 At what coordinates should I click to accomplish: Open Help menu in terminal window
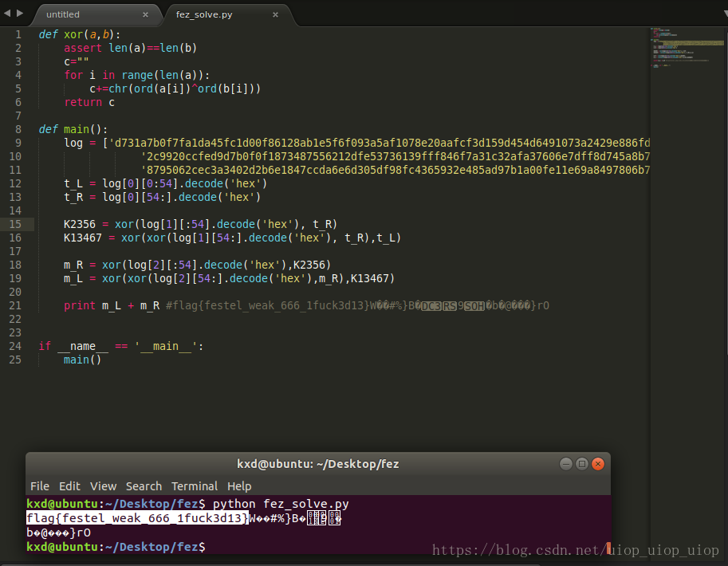239,486
